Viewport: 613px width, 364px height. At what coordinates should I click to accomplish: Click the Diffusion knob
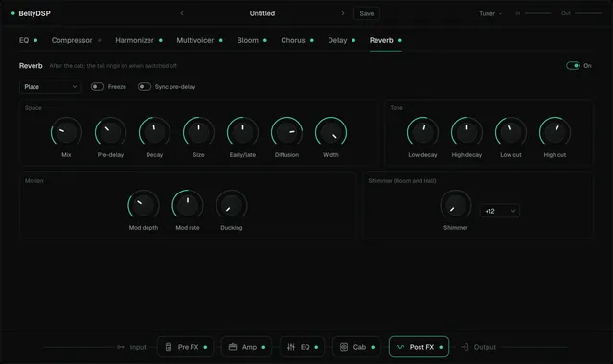286,132
